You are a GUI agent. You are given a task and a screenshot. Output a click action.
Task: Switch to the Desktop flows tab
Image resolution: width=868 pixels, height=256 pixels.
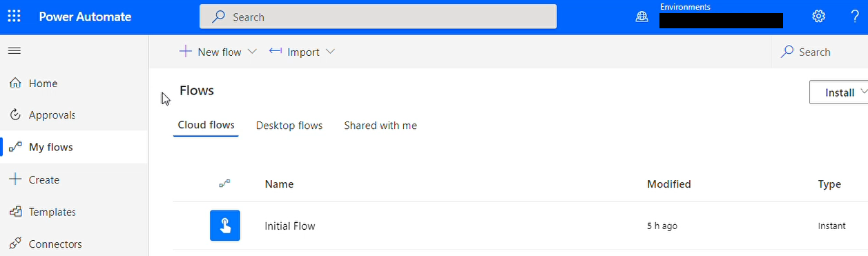pyautogui.click(x=289, y=126)
